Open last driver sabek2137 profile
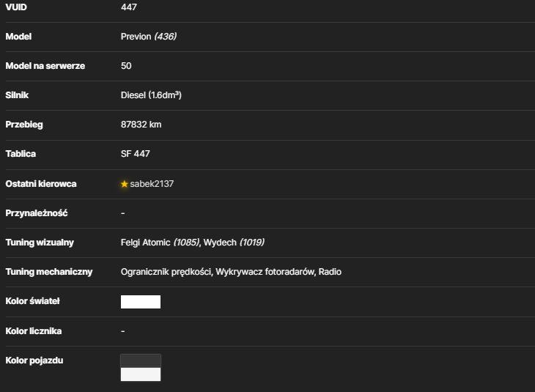Screen dimensions: 535x392 pos(152,184)
